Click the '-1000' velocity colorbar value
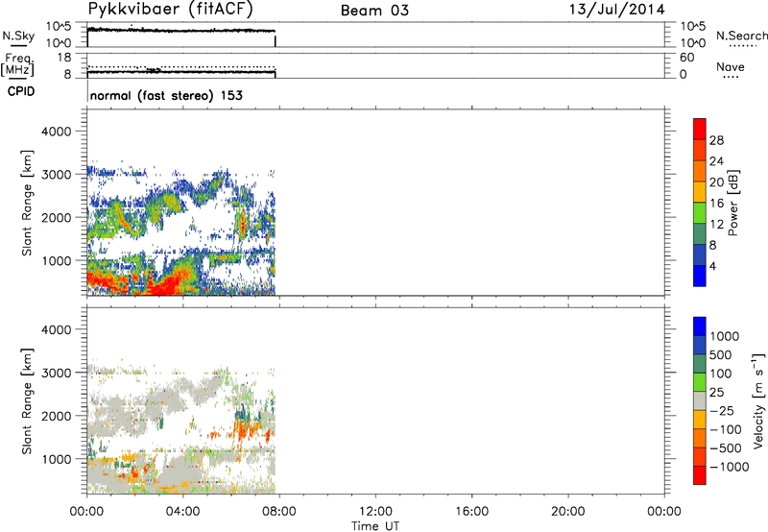The image size is (768, 532). coord(729,467)
